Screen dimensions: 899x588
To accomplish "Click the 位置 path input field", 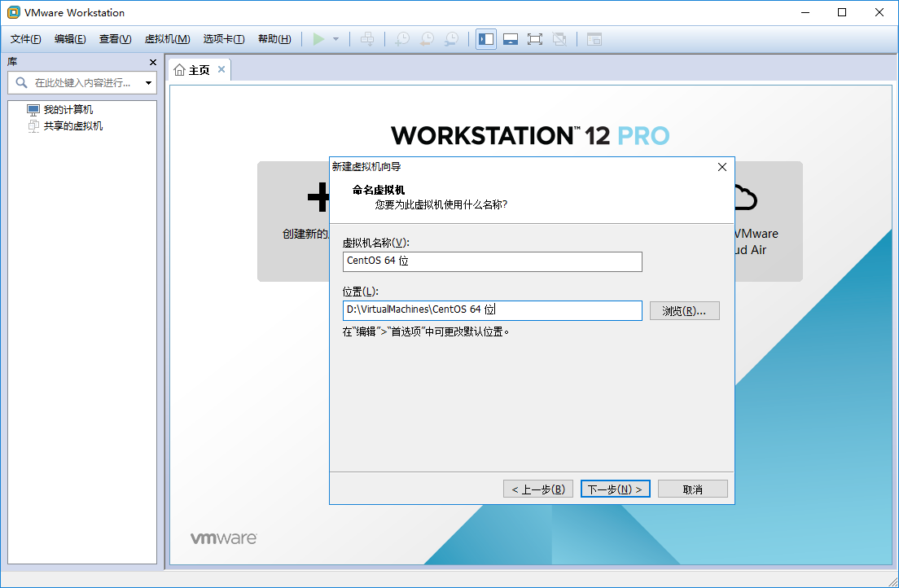I will (x=493, y=310).
